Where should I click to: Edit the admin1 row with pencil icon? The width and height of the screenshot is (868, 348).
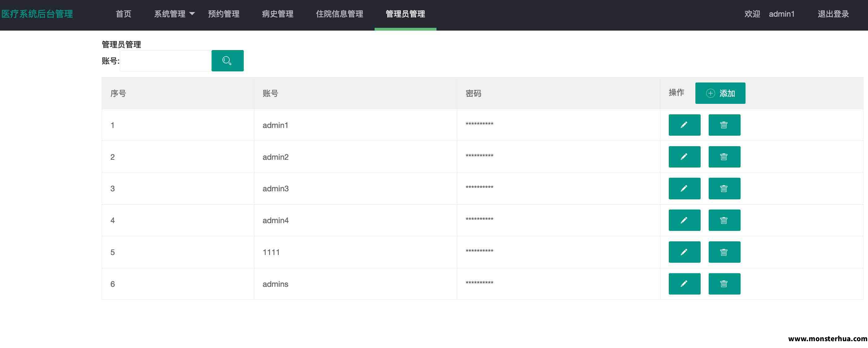(x=684, y=125)
